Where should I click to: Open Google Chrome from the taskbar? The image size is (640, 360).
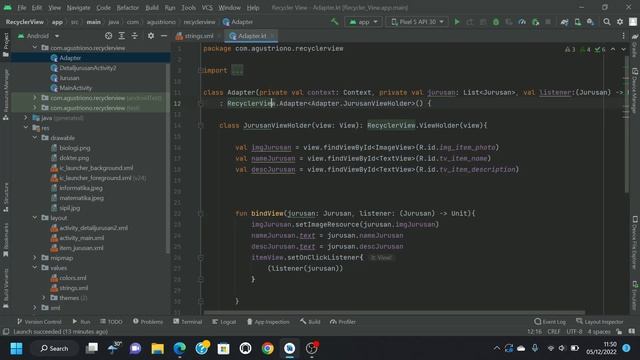(268, 348)
